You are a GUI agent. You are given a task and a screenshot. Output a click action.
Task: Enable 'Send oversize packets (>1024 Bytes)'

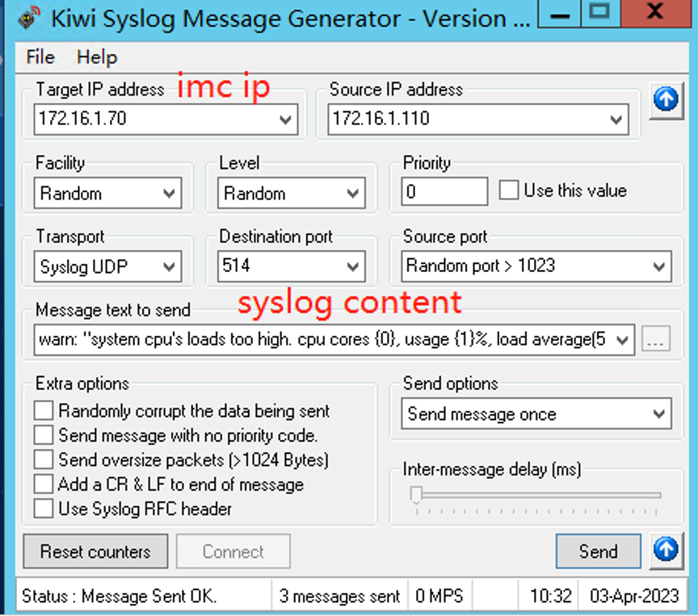coord(44,459)
